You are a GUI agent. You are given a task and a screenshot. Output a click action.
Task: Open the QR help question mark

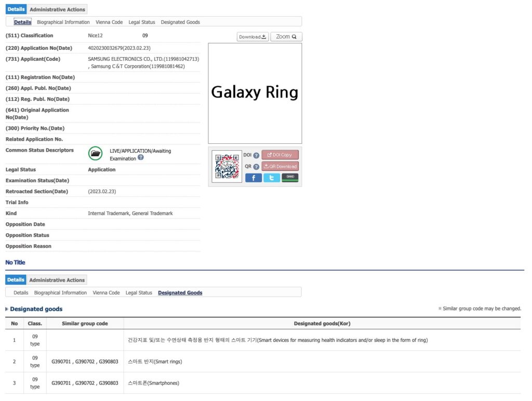coord(256,167)
